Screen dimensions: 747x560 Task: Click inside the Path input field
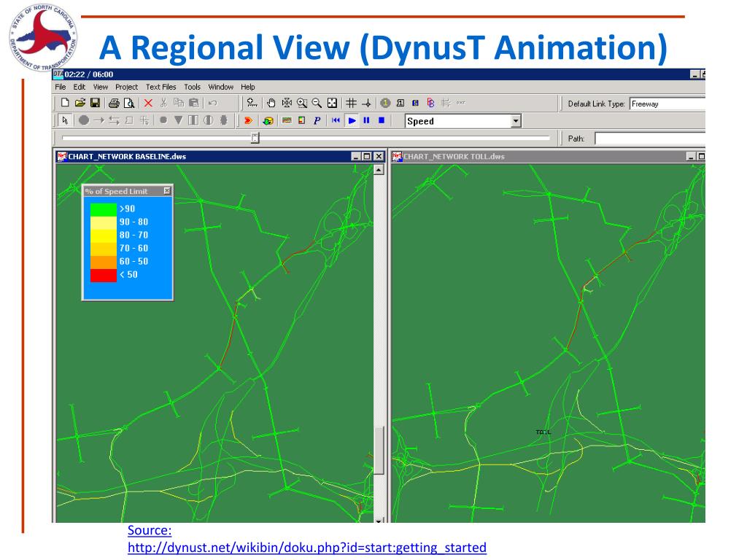click(x=650, y=139)
